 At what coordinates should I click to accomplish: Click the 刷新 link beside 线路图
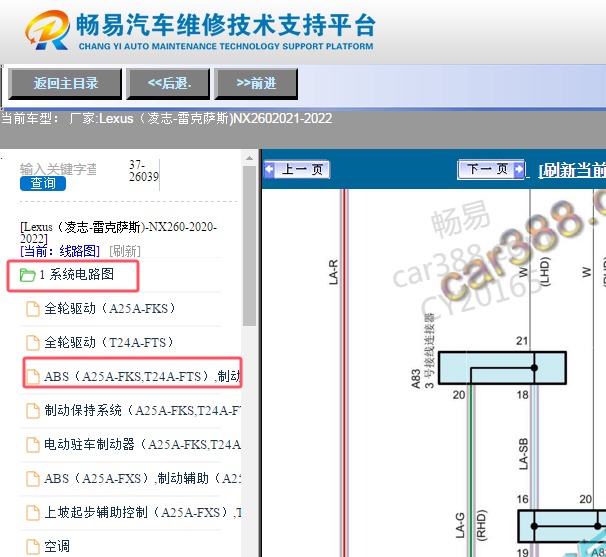(125, 251)
